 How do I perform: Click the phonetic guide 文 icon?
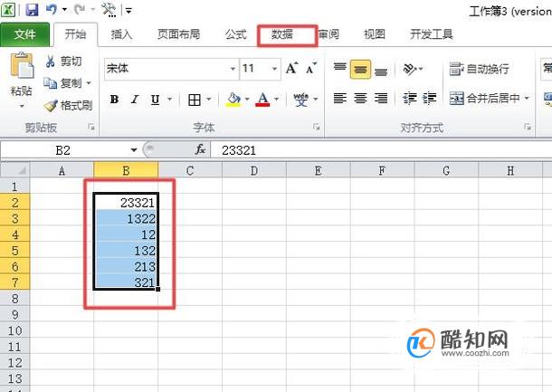(x=301, y=100)
